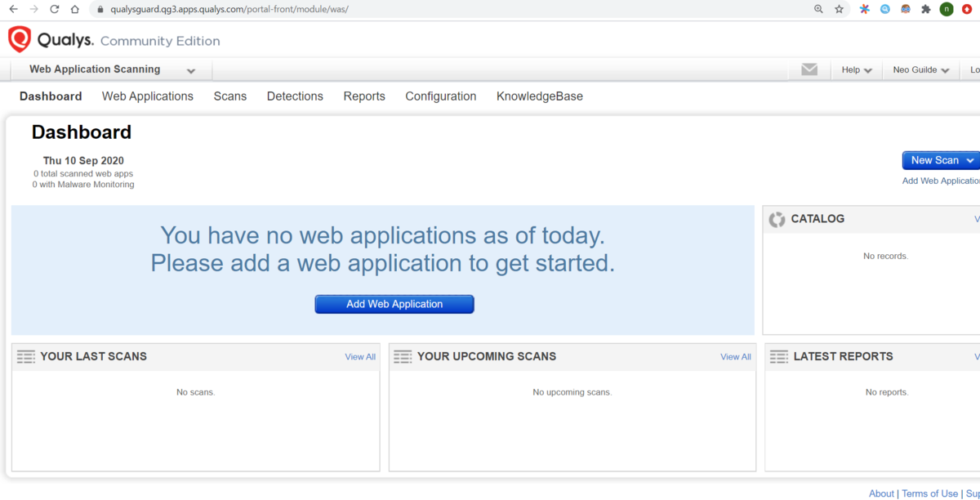This screenshot has height=500, width=980.
Task: Click the Dashboard page heading
Action: [82, 132]
